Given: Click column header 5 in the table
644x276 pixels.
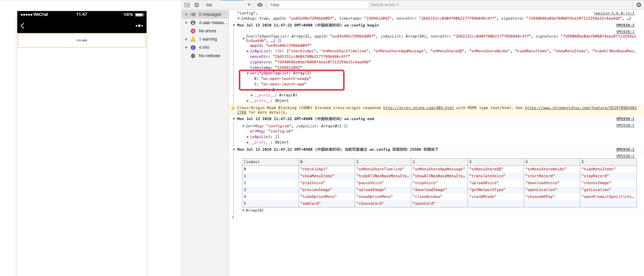Looking at the screenshot, I should (x=608, y=162).
